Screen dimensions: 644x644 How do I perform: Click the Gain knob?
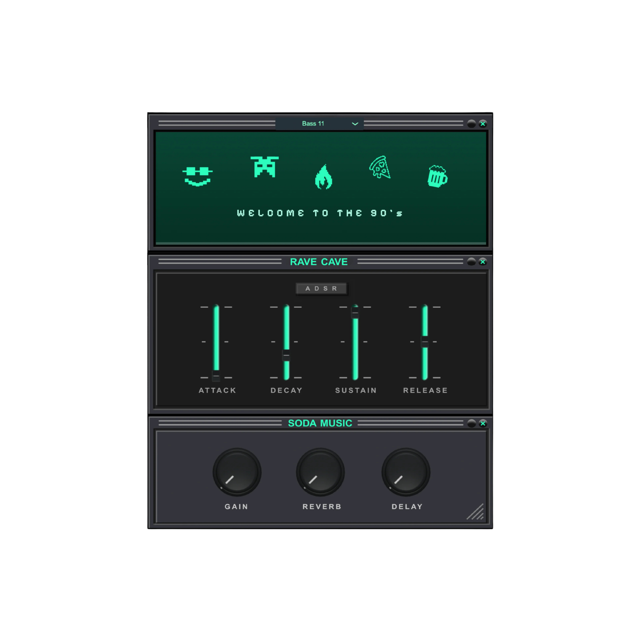(x=237, y=472)
